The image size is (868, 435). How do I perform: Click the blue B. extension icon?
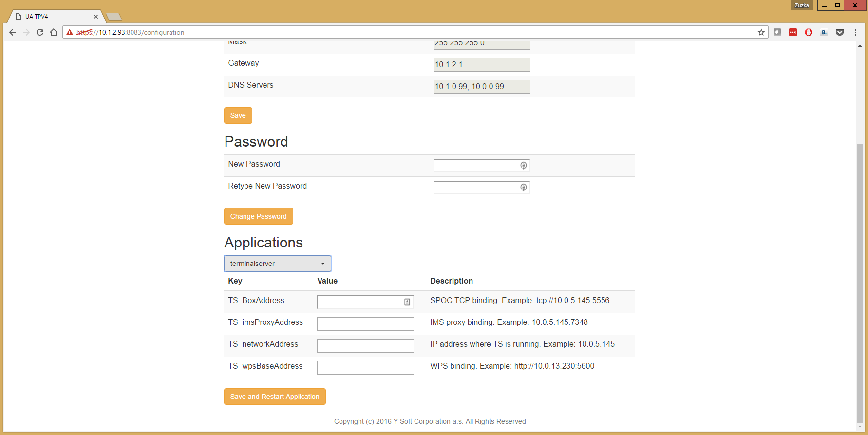(x=824, y=32)
